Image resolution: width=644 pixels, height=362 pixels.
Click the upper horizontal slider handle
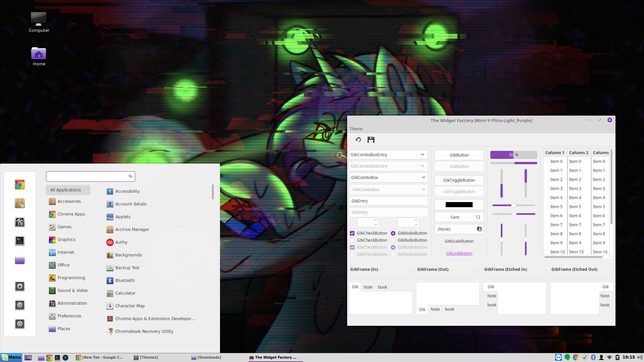click(514, 205)
